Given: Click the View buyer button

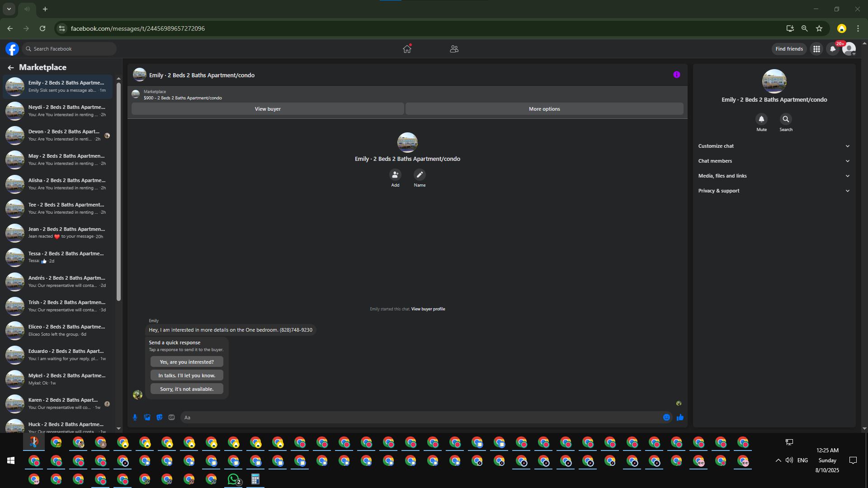Looking at the screenshot, I should [x=268, y=109].
